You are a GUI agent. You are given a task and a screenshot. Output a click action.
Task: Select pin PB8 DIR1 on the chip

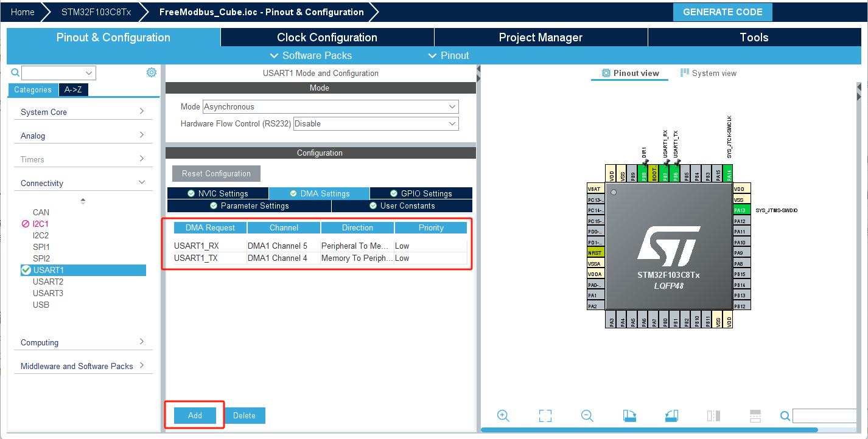point(643,173)
